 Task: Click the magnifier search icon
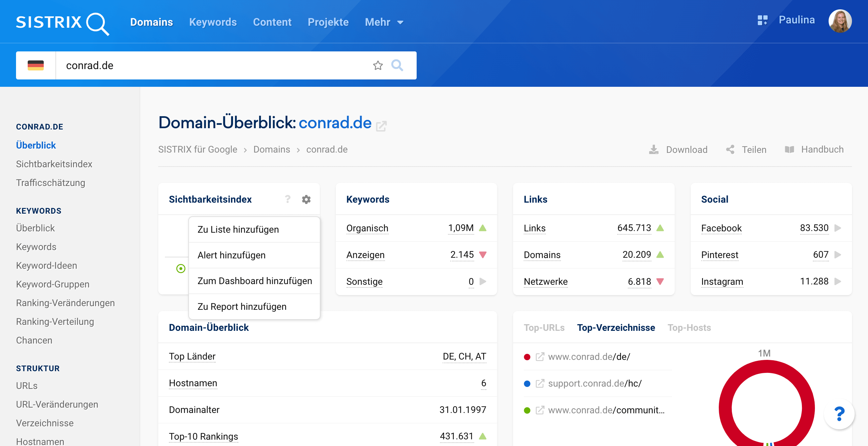[397, 65]
